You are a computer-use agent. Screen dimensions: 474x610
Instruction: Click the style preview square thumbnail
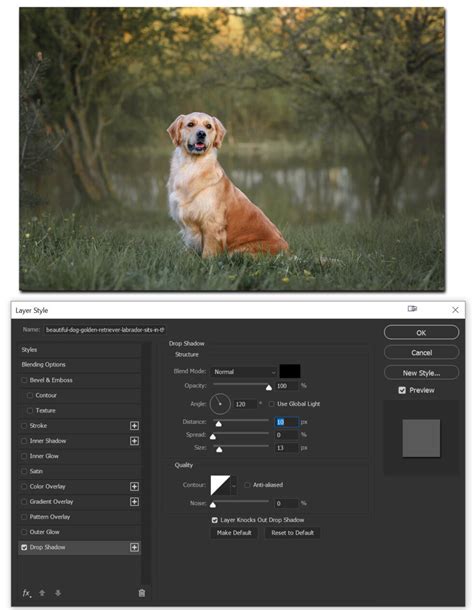(x=421, y=438)
